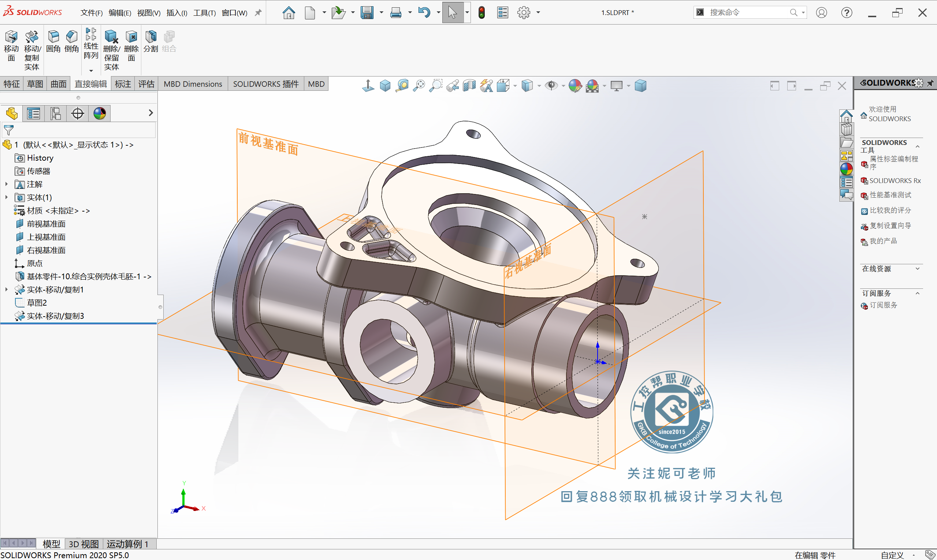Image resolution: width=937 pixels, height=560 pixels.
Task: Switch to 评估 ribbon tab
Action: pos(146,84)
